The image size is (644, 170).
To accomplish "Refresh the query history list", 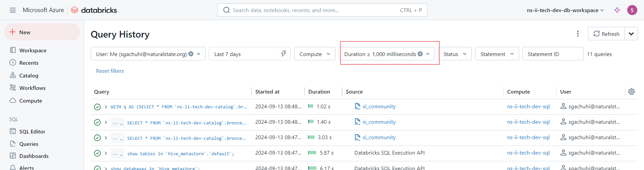I will (606, 34).
